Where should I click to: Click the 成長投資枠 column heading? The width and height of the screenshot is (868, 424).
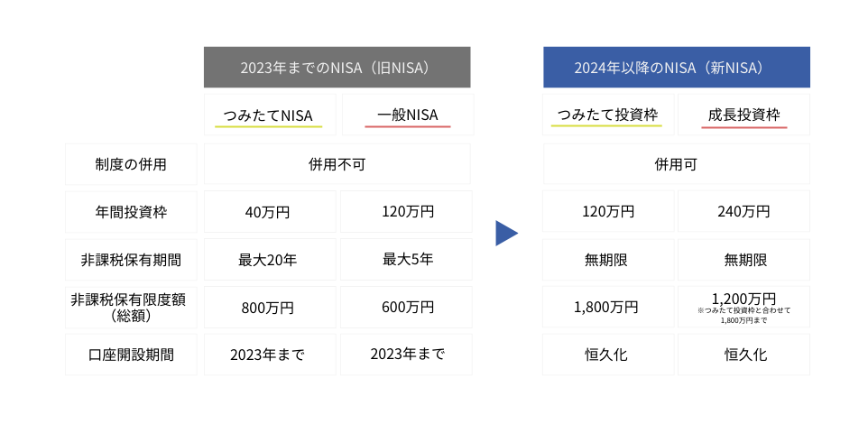(x=744, y=115)
